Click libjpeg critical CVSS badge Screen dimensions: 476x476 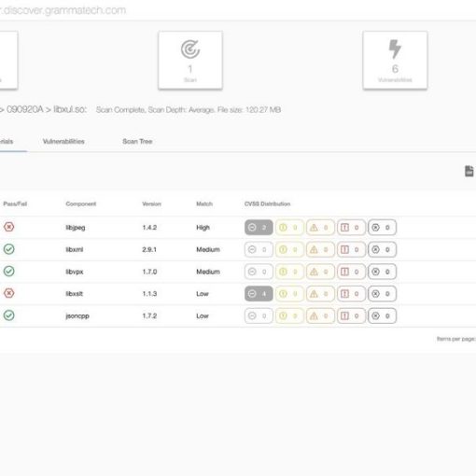coord(382,228)
